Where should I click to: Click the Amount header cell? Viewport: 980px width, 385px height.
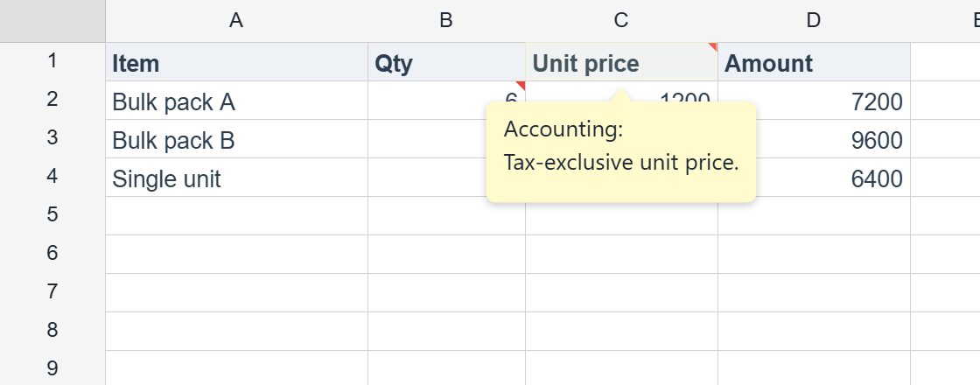pyautogui.click(x=814, y=62)
